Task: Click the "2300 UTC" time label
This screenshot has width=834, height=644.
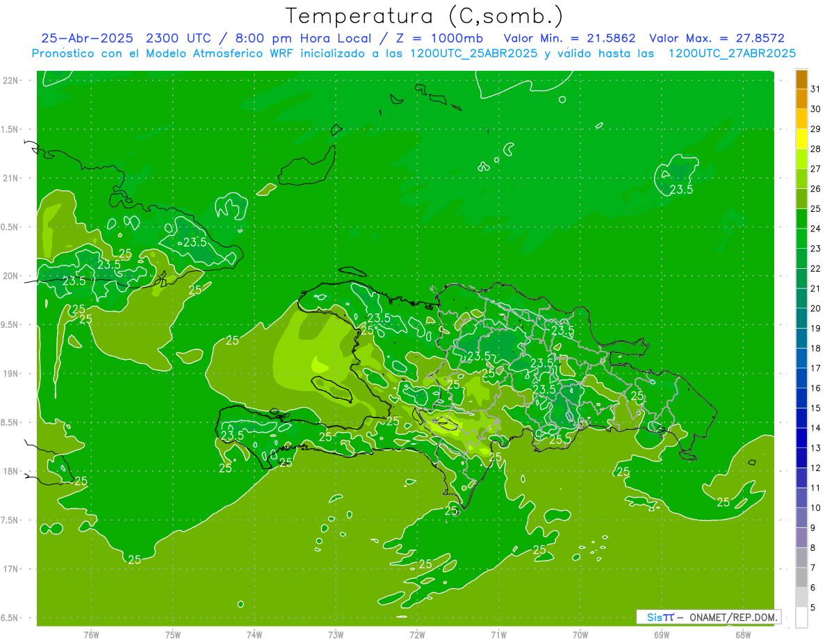Action: pos(178,38)
